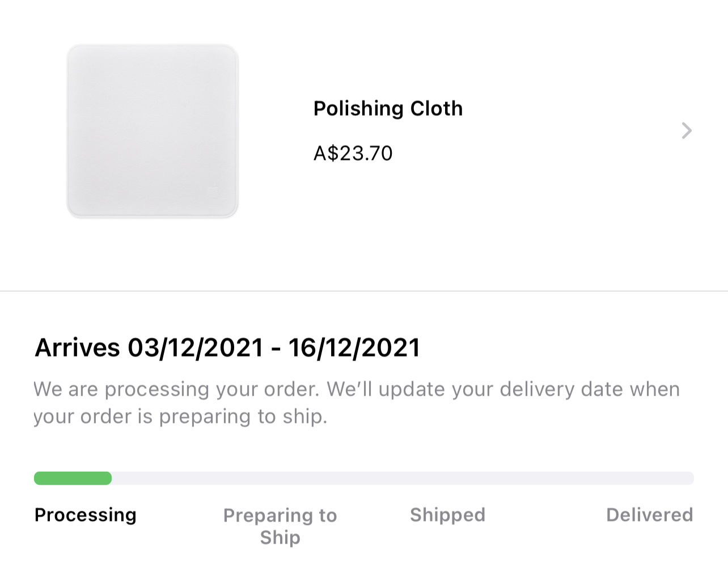Tap the Polishing Cloth product image
The image size is (728, 577).
(x=153, y=131)
